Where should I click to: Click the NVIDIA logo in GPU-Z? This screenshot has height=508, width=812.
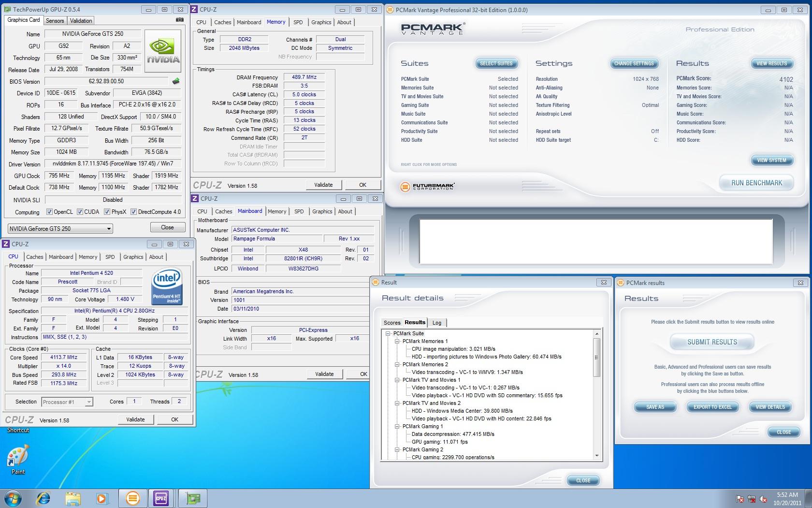coord(163,51)
